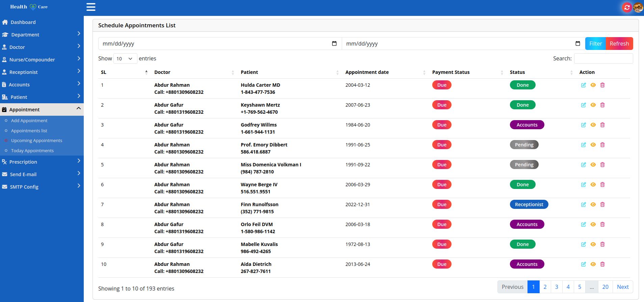
Task: Expand the Doctor sidebar menu
Action: click(42, 47)
